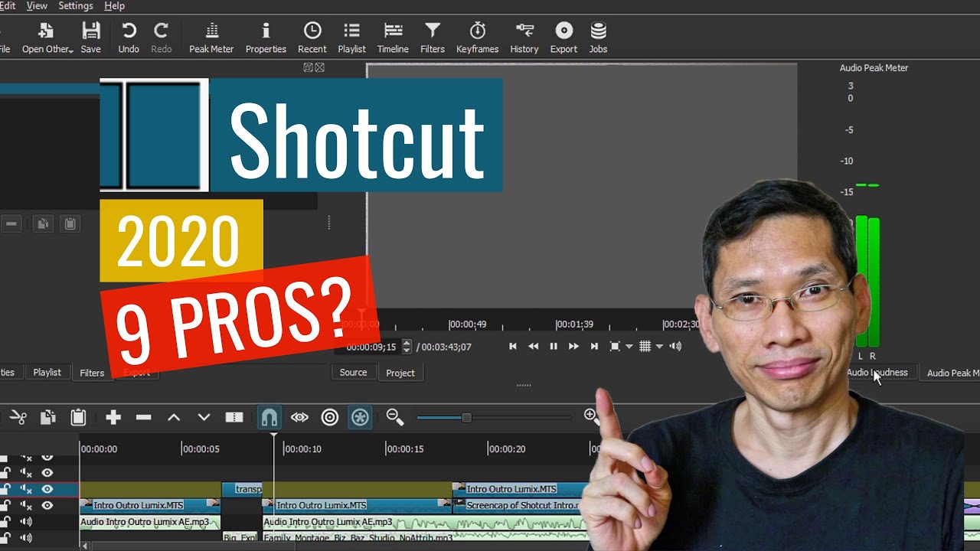
Task: Mute the Audio Intro Outro Lumix AE.mp3 track
Action: tap(26, 522)
